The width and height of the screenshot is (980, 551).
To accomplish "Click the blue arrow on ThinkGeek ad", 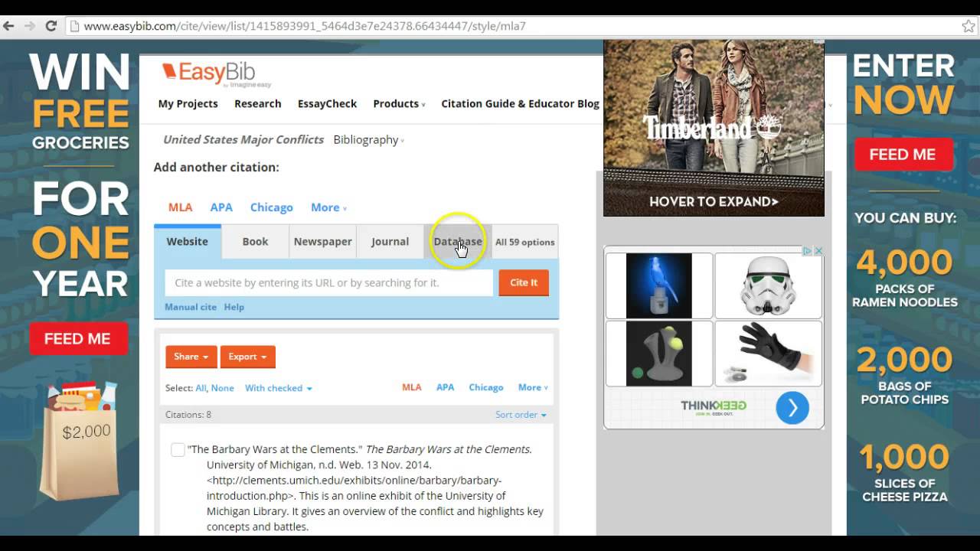I will tap(792, 408).
